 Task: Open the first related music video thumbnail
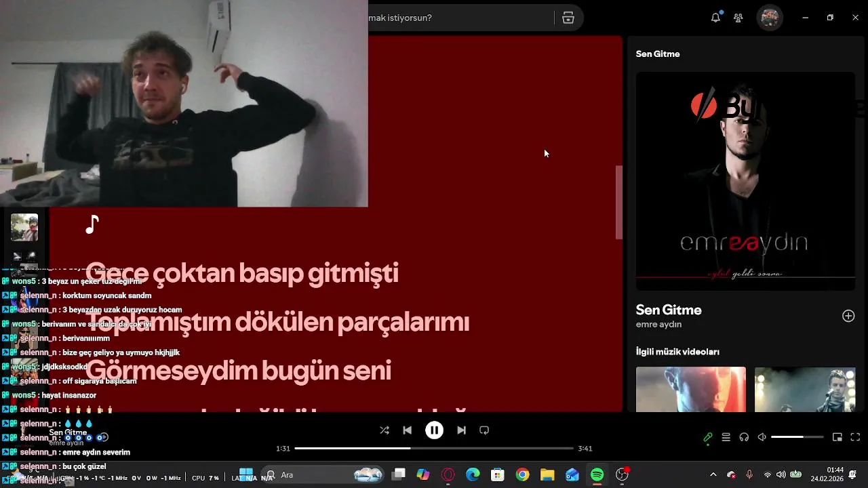click(690, 390)
